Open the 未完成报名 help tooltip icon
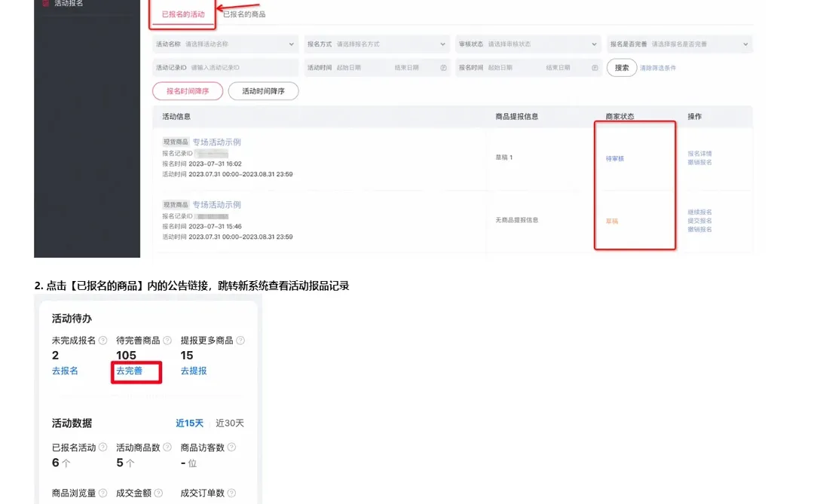 [x=102, y=341]
